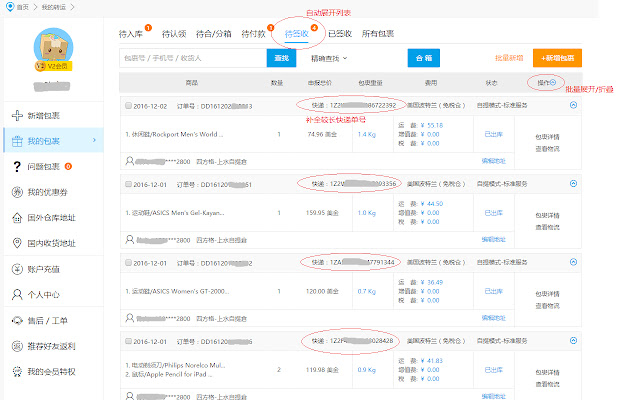The width and height of the screenshot is (640, 400).
Task: Toggle batch expand/collapse icon beside 操作 header
Action: coord(553,82)
